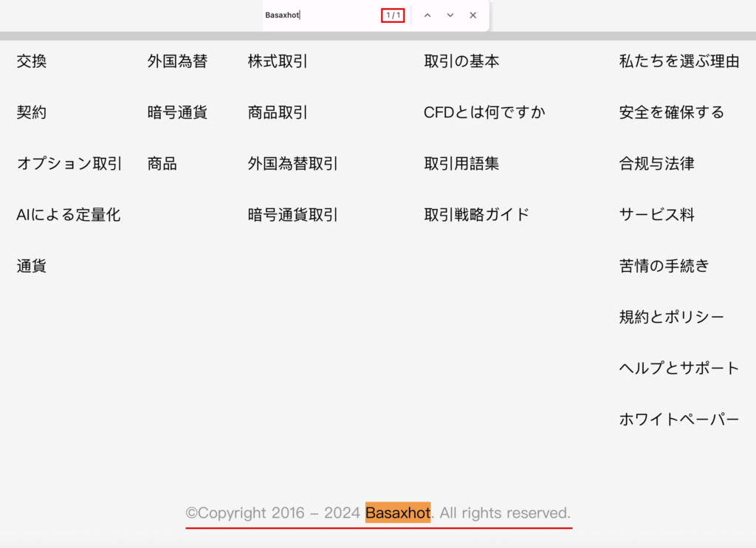Open the 規約とポリシー link
Image resolution: width=756 pixels, height=548 pixels.
click(x=672, y=317)
